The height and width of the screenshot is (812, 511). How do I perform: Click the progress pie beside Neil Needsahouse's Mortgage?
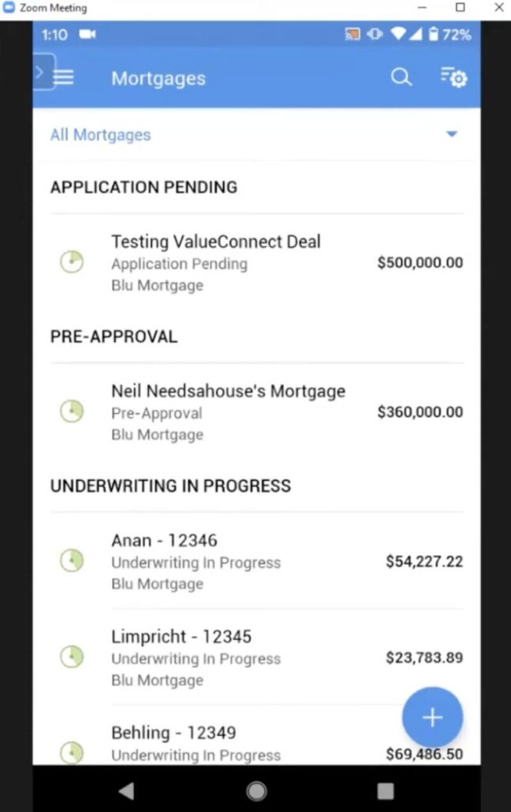click(72, 411)
